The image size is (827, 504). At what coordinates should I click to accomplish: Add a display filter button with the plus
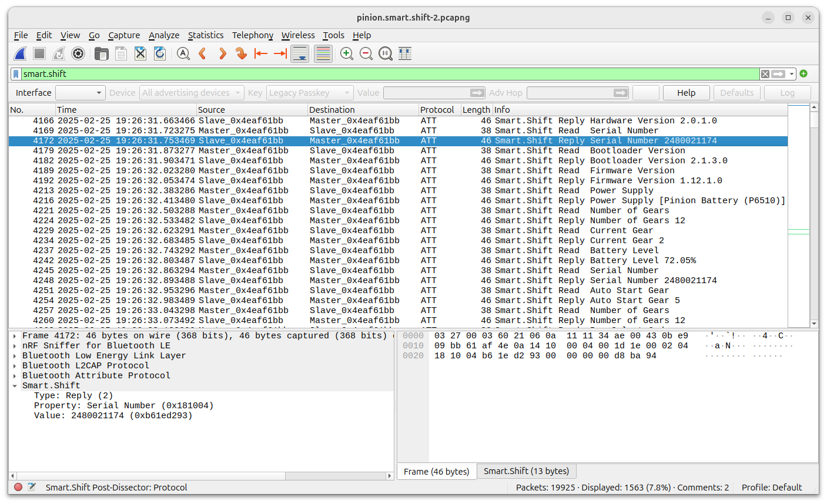point(803,73)
